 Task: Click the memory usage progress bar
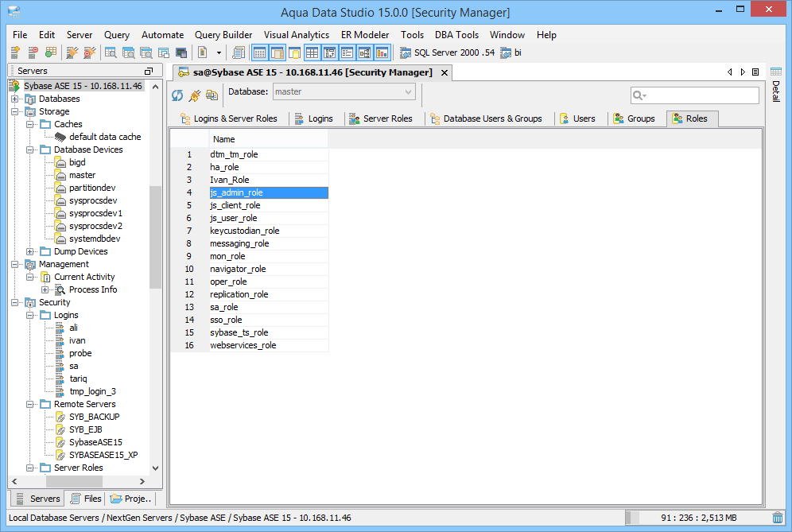click(x=698, y=518)
